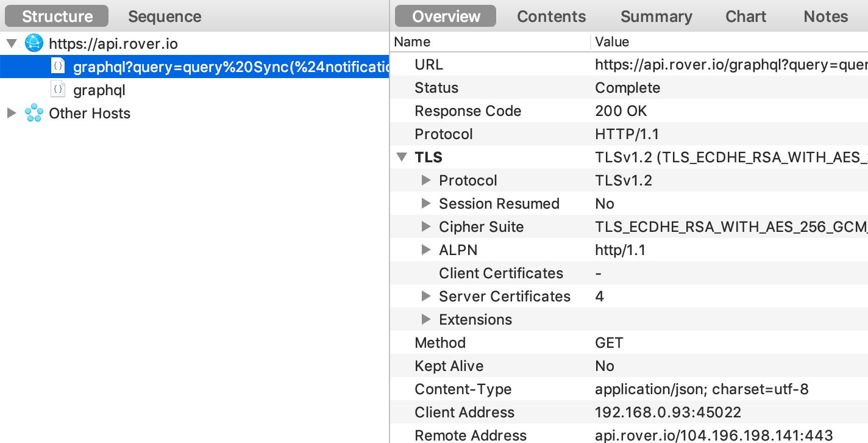Image resolution: width=868 pixels, height=443 pixels.
Task: Expand the Session Resumed row
Action: tap(426, 204)
